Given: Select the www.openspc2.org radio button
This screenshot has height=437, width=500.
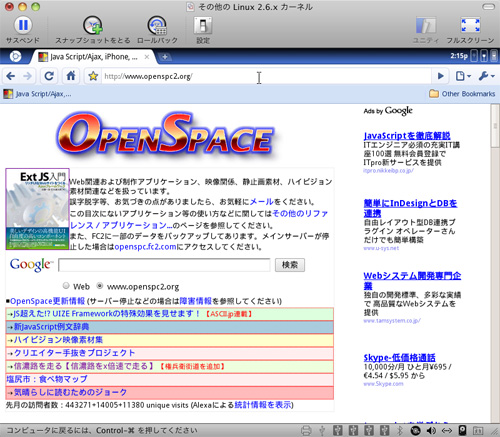Looking at the screenshot, I should coord(99,286).
